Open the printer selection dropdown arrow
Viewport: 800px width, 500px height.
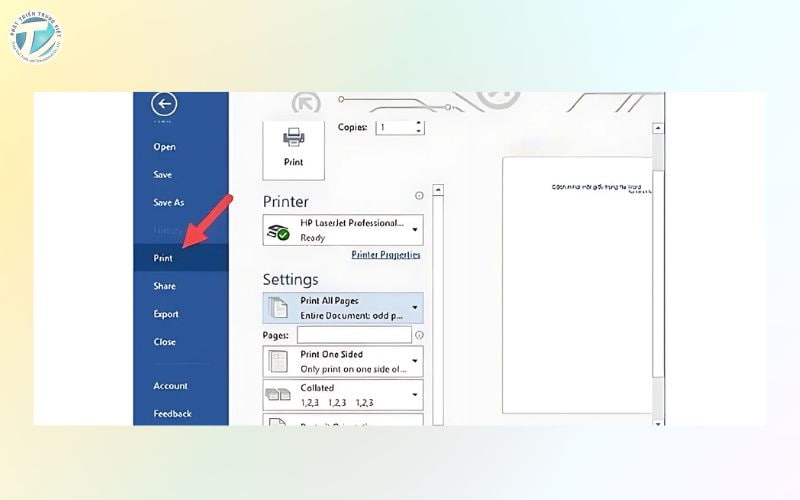pos(415,230)
